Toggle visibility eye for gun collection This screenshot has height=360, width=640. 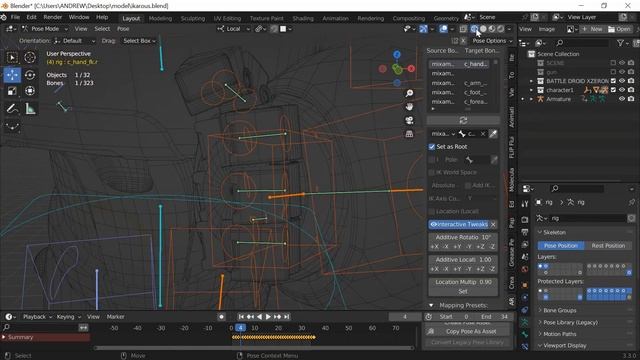[x=622, y=72]
